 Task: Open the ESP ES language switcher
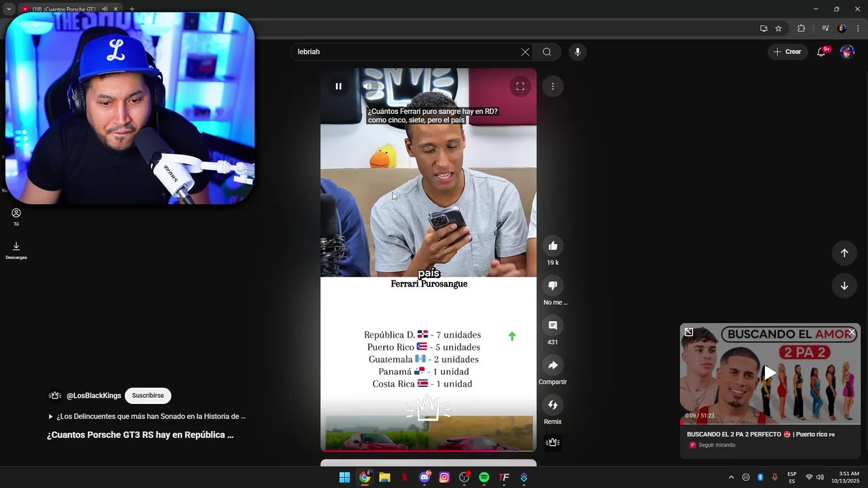coord(792,477)
